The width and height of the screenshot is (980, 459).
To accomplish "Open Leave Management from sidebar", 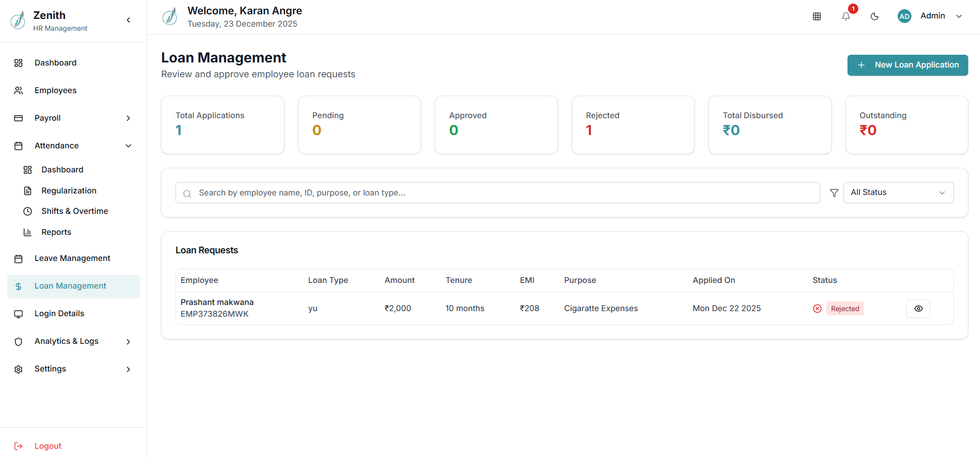I will click(72, 258).
